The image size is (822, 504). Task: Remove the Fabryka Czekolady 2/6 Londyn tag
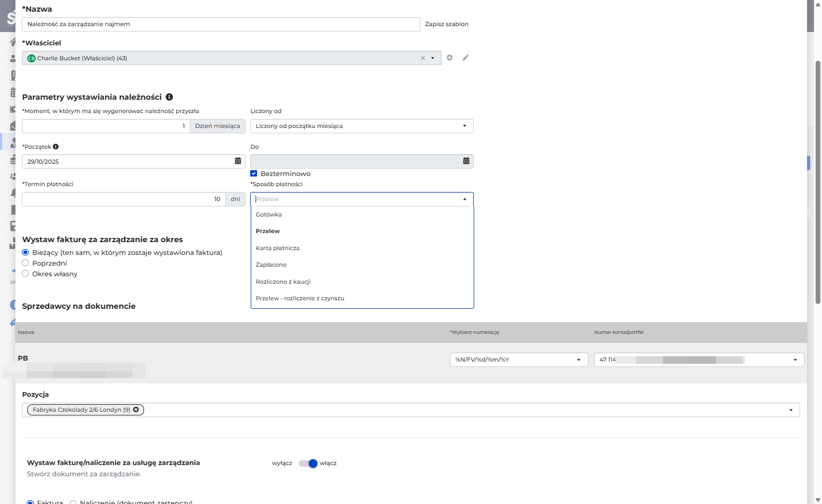tap(136, 410)
